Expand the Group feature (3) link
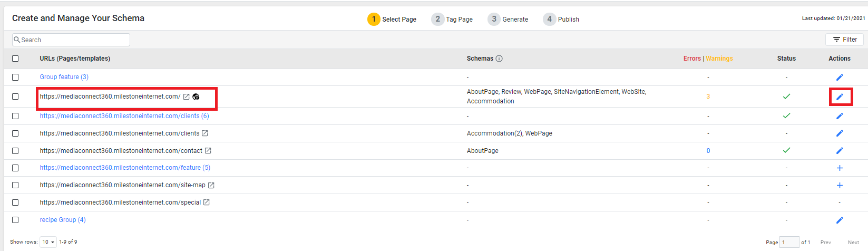Screen dimensions: 868x251 64,77
